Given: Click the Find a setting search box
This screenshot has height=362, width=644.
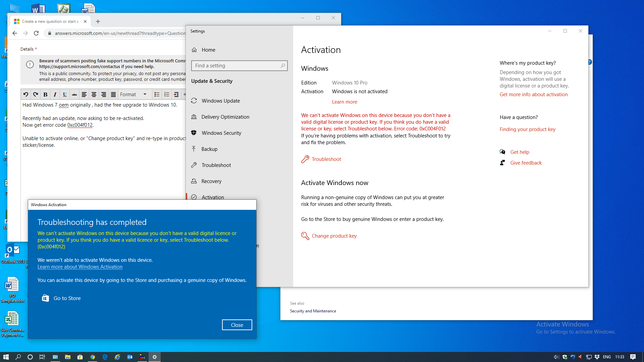Looking at the screenshot, I should coord(239,66).
